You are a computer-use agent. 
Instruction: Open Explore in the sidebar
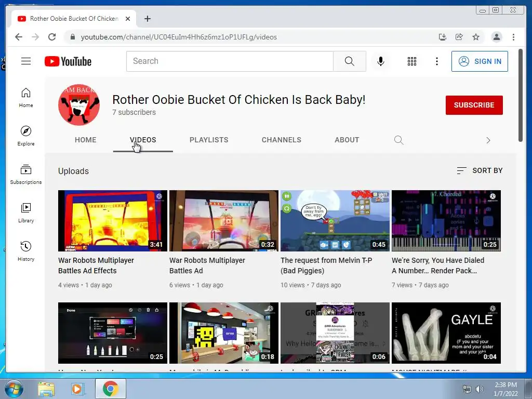pyautogui.click(x=26, y=136)
